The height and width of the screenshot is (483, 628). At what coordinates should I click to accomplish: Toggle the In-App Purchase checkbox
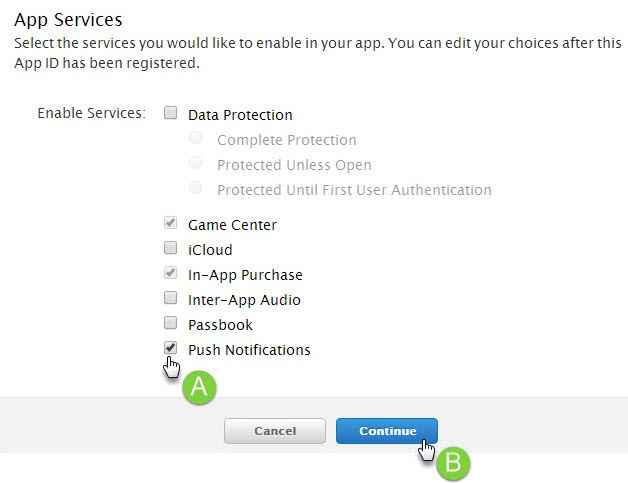(171, 274)
